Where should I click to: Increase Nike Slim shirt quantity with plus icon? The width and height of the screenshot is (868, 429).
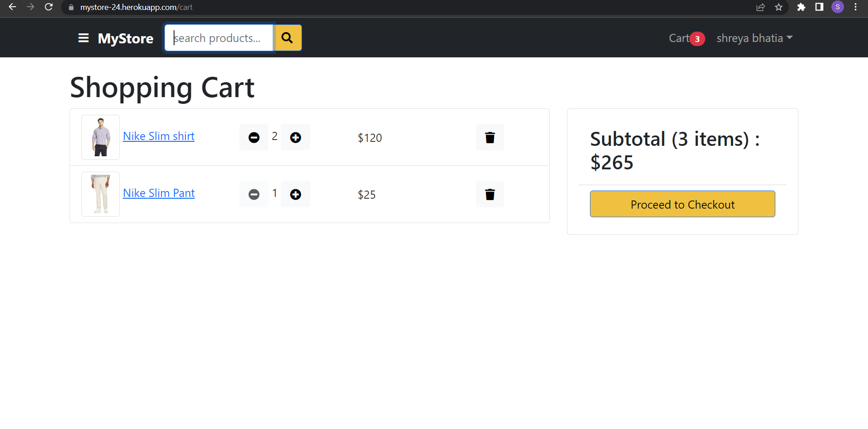tap(295, 137)
